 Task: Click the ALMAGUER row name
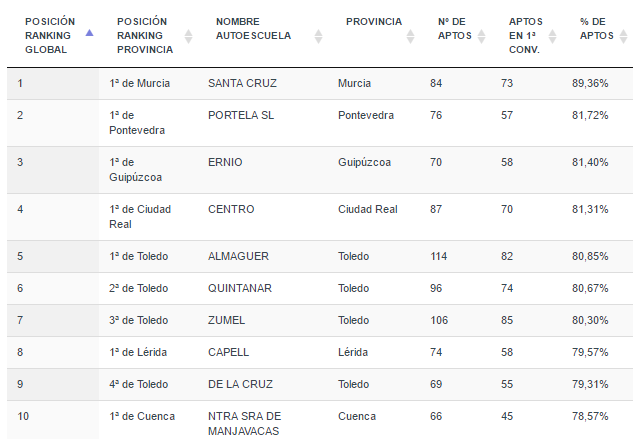point(238,256)
